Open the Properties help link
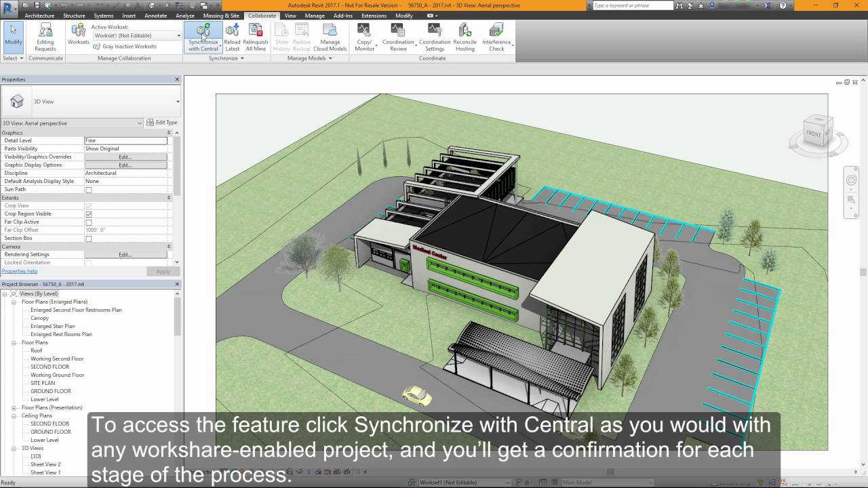Image resolution: width=868 pixels, height=488 pixels. pos(18,270)
